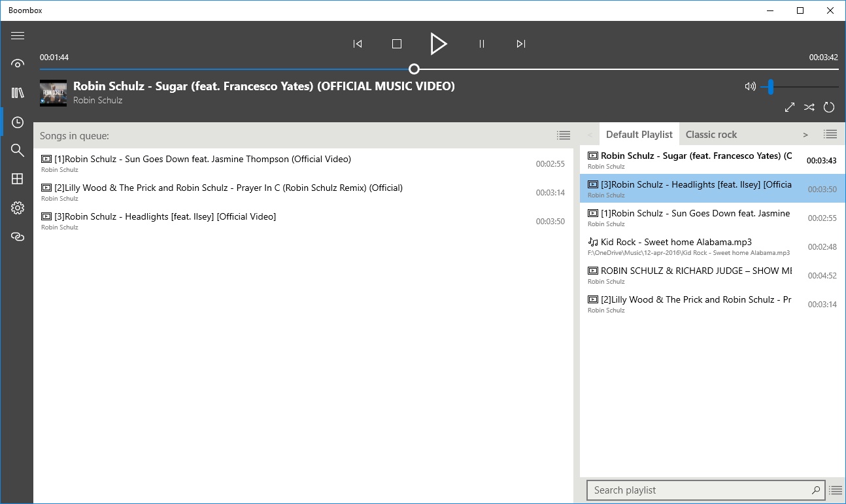The image size is (846, 504).
Task: Open list menu beside Search playlist field
Action: point(836,490)
